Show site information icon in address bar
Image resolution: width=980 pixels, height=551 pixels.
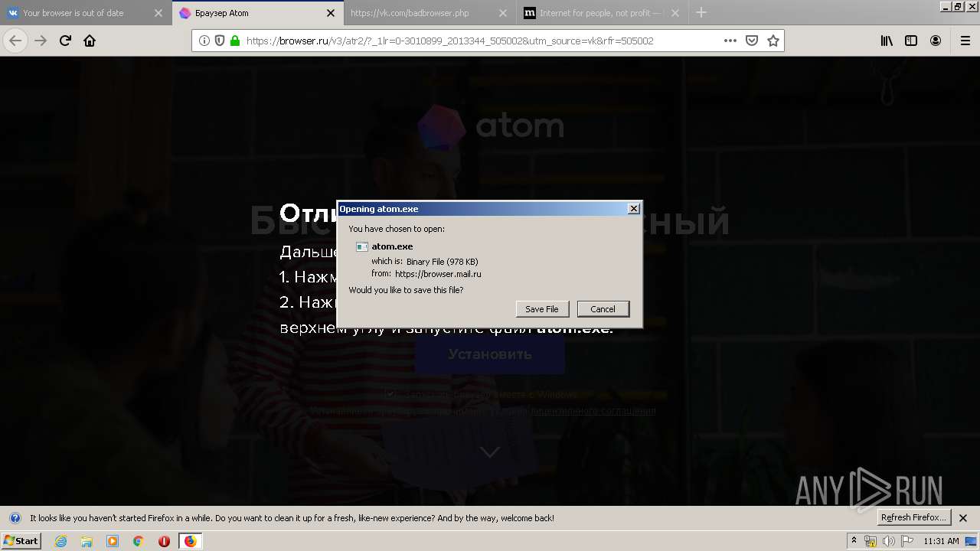204,41
